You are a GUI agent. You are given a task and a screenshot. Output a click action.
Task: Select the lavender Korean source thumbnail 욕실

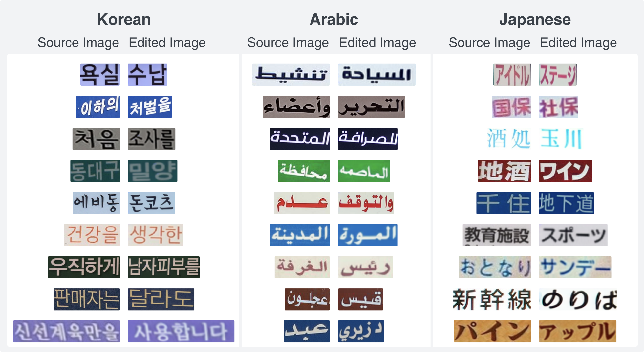click(x=100, y=75)
